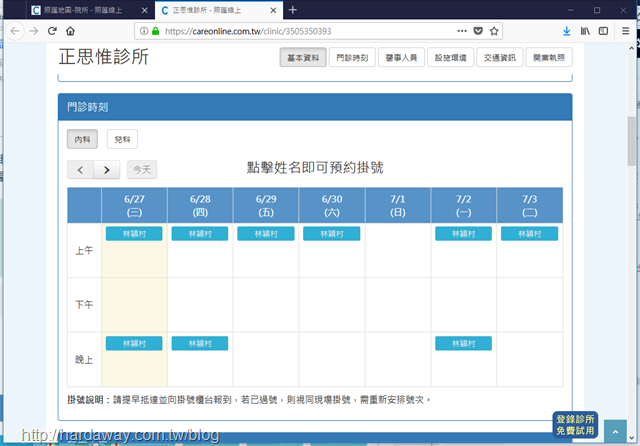Open the 設施環境 section button
Image resolution: width=640 pixels, height=446 pixels.
point(451,58)
